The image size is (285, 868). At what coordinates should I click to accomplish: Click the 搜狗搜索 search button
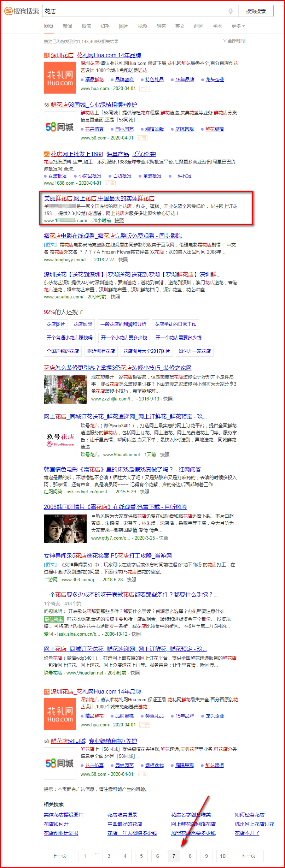256,11
